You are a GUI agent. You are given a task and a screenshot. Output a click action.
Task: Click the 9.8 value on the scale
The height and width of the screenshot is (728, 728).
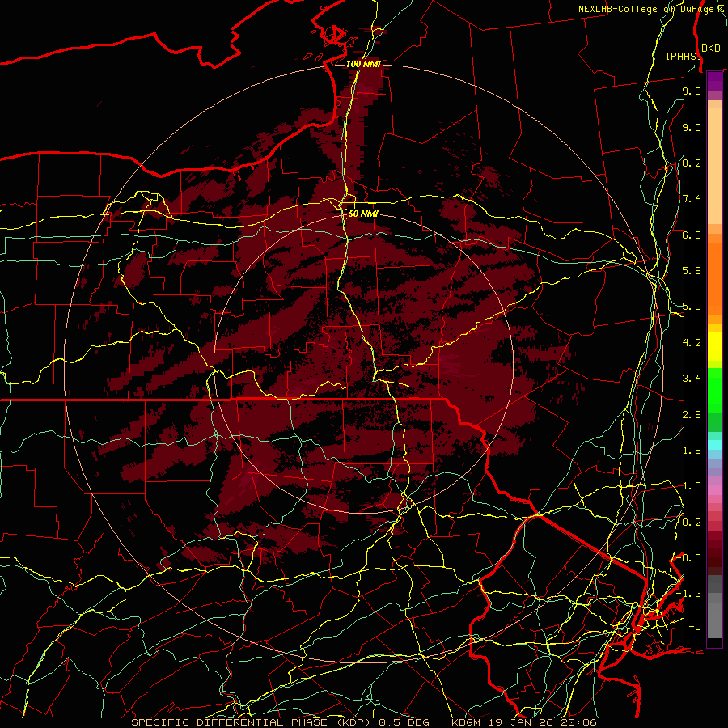pos(692,91)
